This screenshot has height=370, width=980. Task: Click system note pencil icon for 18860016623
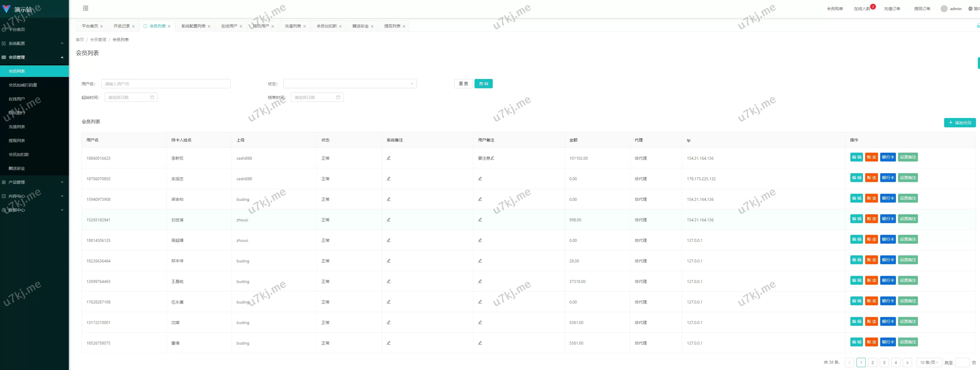tap(388, 158)
